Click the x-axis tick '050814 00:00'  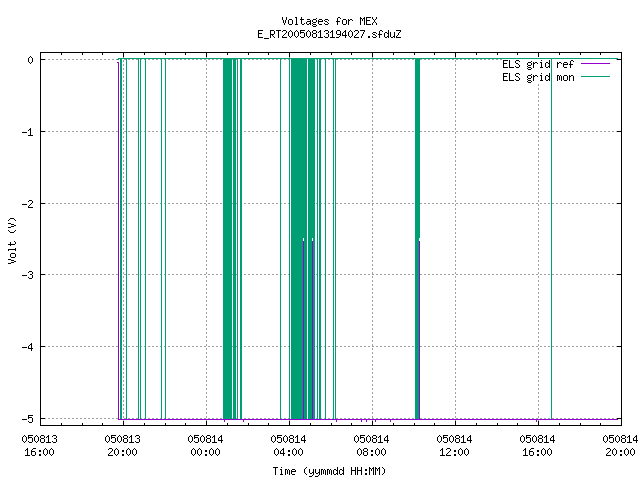click(205, 446)
